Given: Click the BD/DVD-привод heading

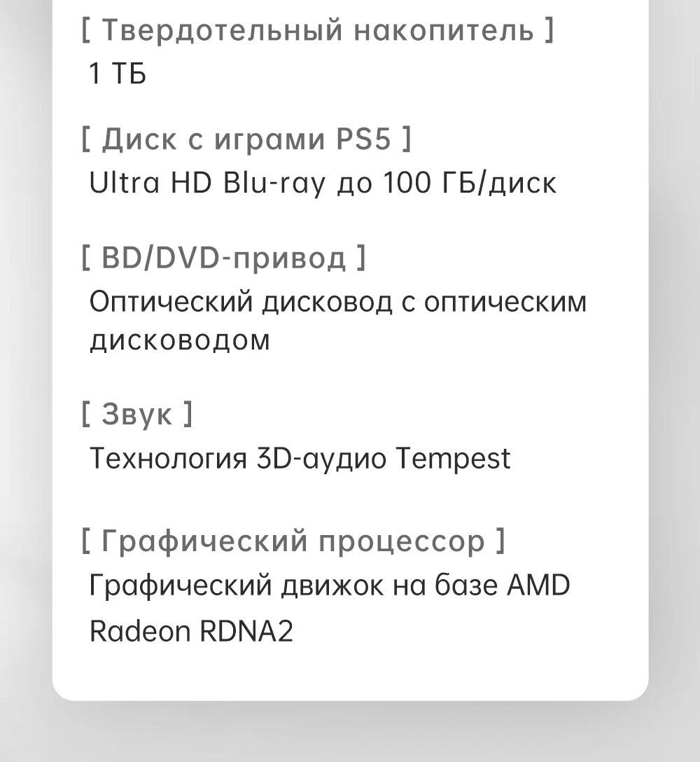Looking at the screenshot, I should [223, 258].
